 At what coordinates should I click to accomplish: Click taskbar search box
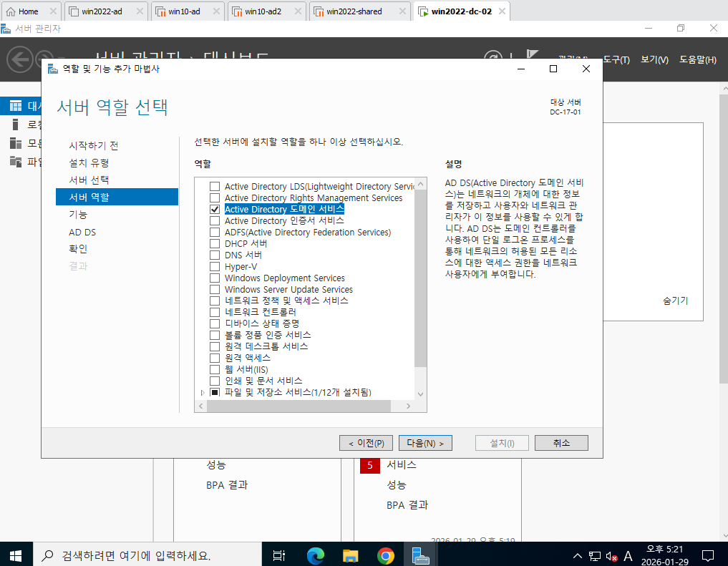[147, 555]
